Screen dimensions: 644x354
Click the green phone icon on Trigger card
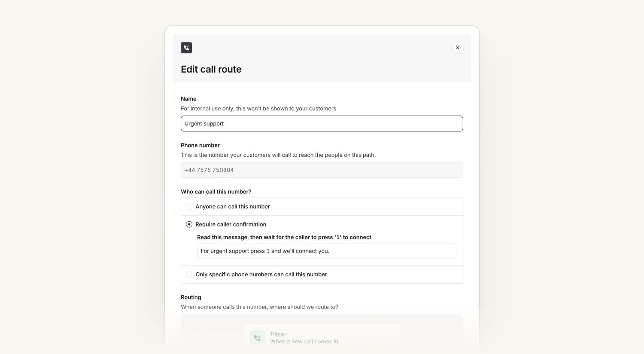[x=257, y=338]
